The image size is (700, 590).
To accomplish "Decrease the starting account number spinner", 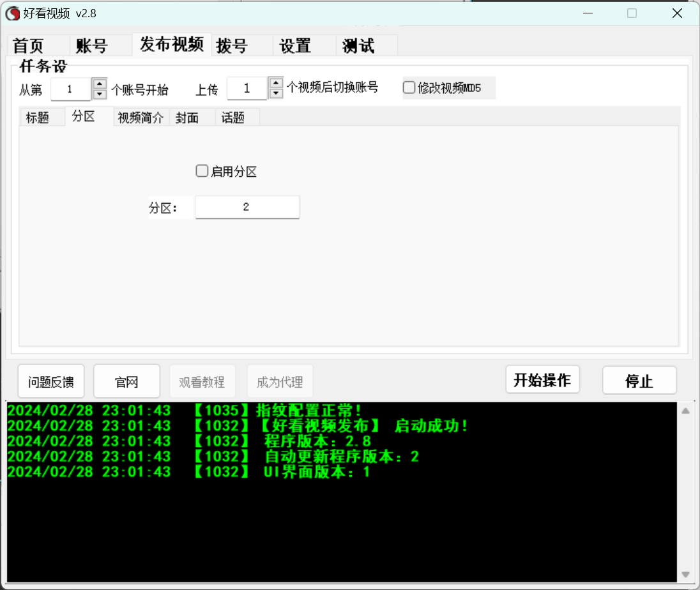I will click(100, 94).
